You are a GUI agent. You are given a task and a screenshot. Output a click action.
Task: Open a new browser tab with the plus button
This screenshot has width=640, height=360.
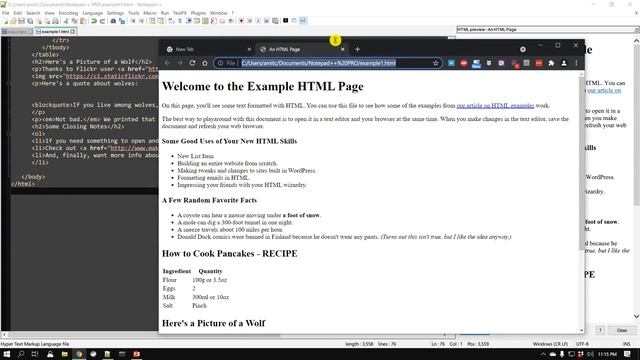[358, 49]
